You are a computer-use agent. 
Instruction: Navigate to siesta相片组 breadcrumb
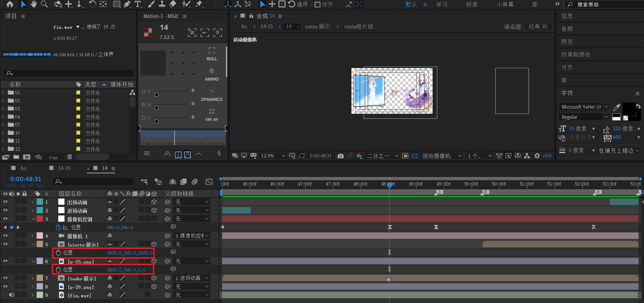click(359, 26)
